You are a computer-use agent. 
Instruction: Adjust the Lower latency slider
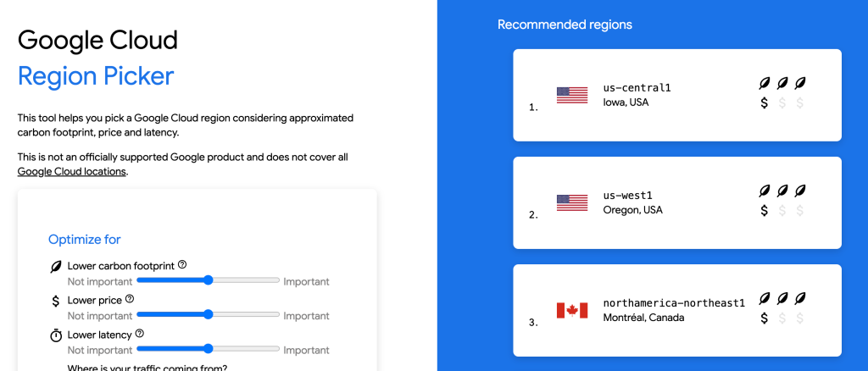pyautogui.click(x=209, y=348)
